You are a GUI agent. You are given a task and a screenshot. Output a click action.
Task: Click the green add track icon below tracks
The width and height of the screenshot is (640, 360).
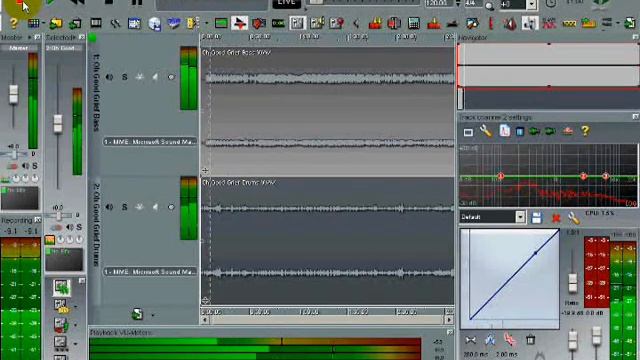coord(138,314)
